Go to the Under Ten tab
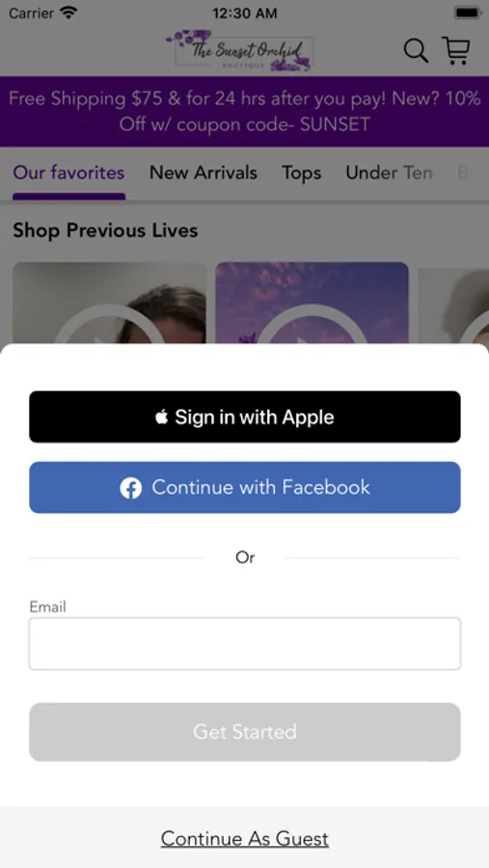 (x=389, y=173)
